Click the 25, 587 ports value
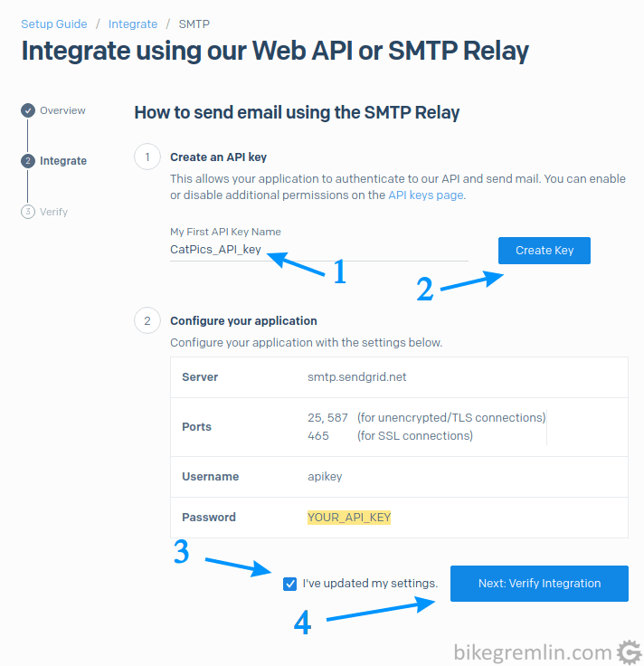 point(327,418)
